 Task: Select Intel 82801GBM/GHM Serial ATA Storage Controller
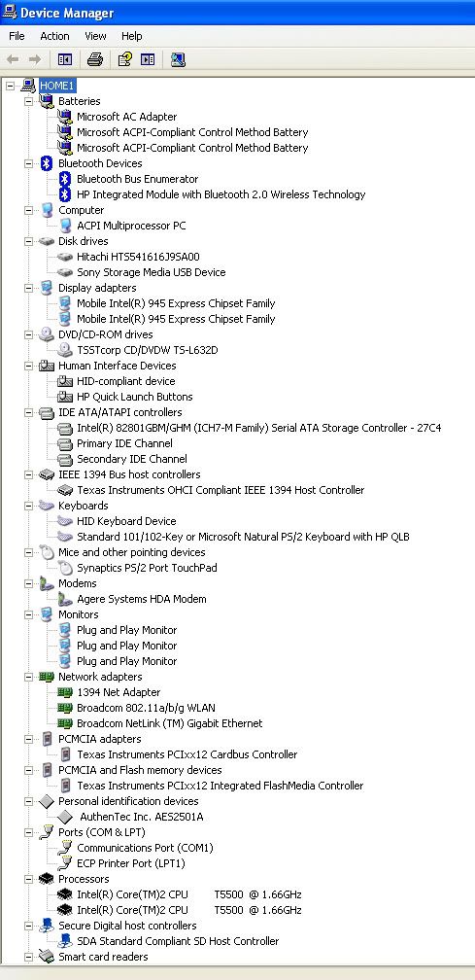coord(259,428)
